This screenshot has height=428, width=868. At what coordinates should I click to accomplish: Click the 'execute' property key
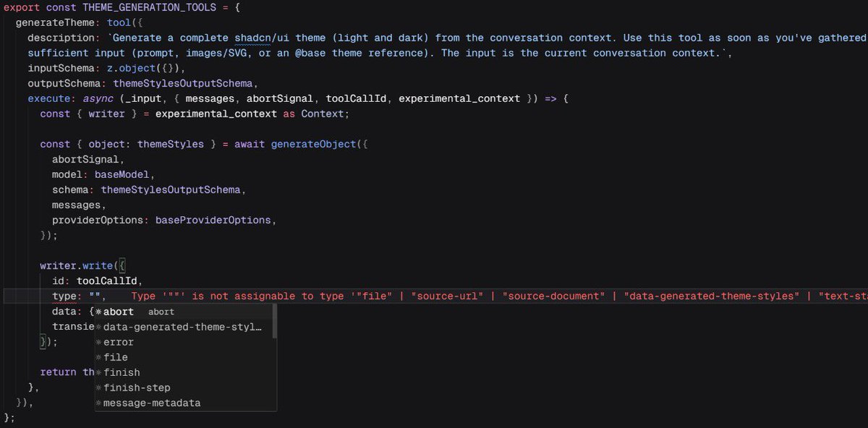click(48, 98)
